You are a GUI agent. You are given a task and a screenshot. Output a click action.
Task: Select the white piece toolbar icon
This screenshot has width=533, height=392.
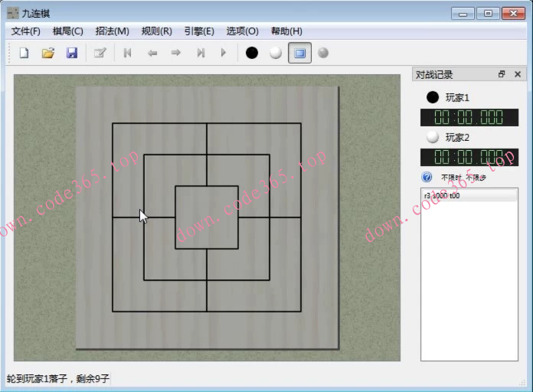coord(276,53)
